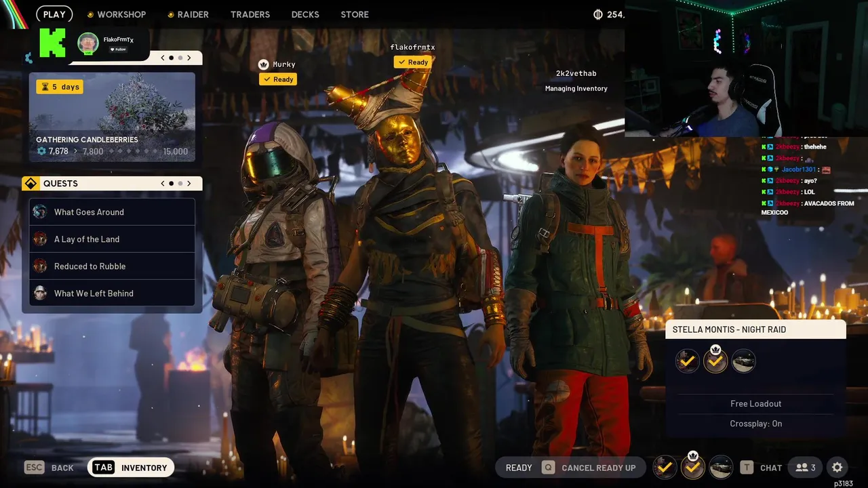Viewport: 868px width, 488px height.
Task: Select first squad avatar in bottom bar
Action: tap(665, 467)
